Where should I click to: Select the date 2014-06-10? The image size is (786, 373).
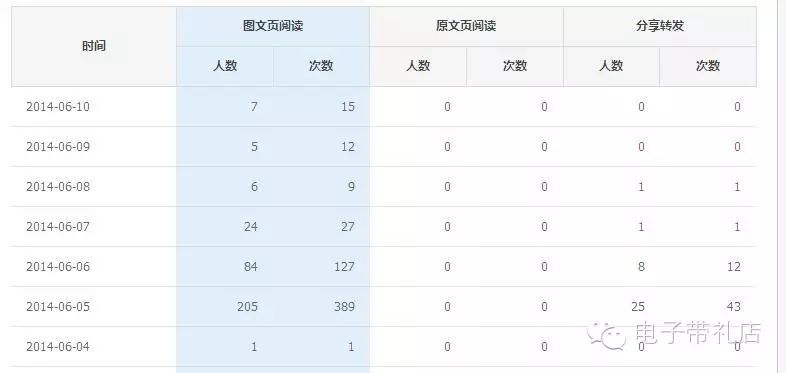[58, 107]
